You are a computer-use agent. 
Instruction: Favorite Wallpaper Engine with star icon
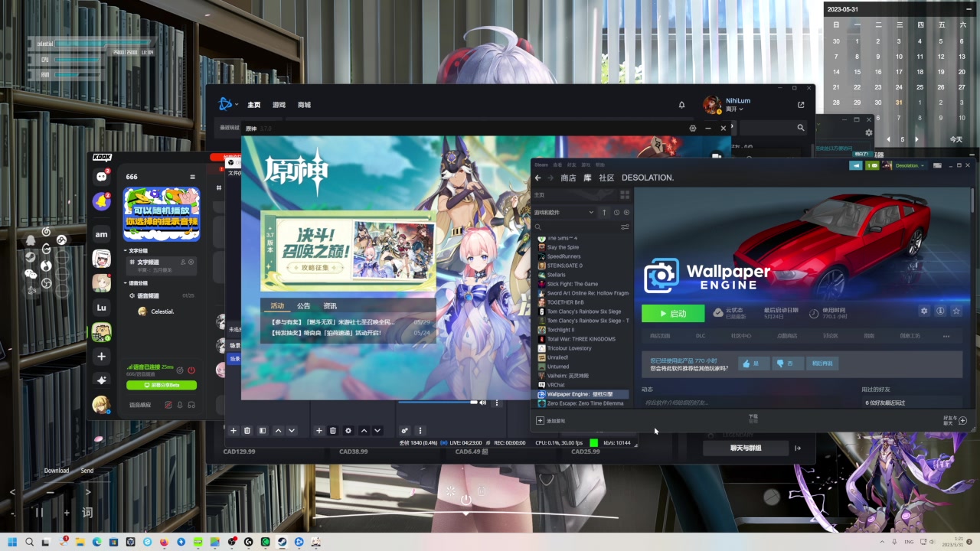coord(956,311)
